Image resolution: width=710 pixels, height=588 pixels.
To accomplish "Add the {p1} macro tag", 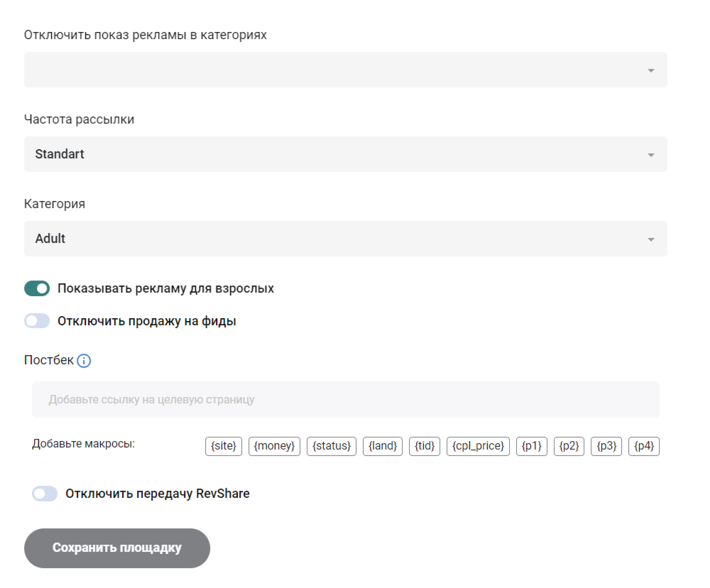I will (532, 446).
